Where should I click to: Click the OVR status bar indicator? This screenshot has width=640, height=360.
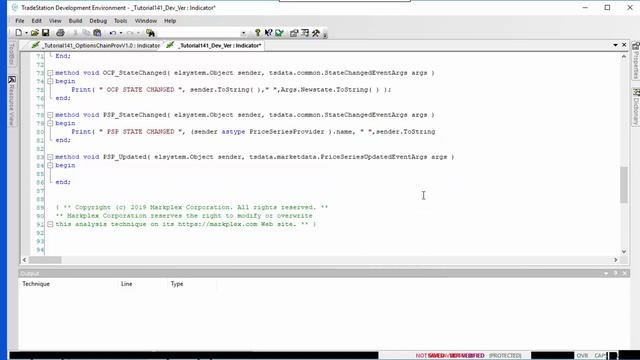point(582,356)
